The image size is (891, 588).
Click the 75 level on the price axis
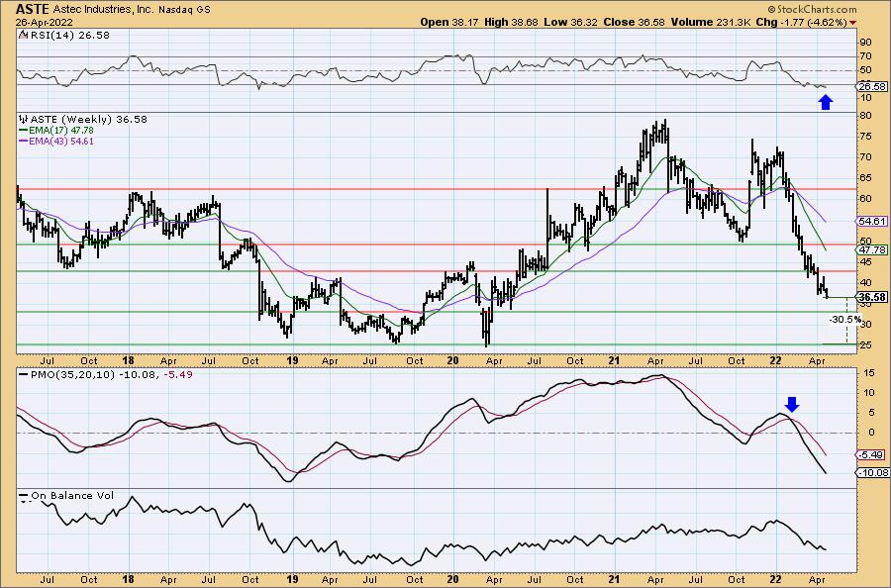click(865, 137)
